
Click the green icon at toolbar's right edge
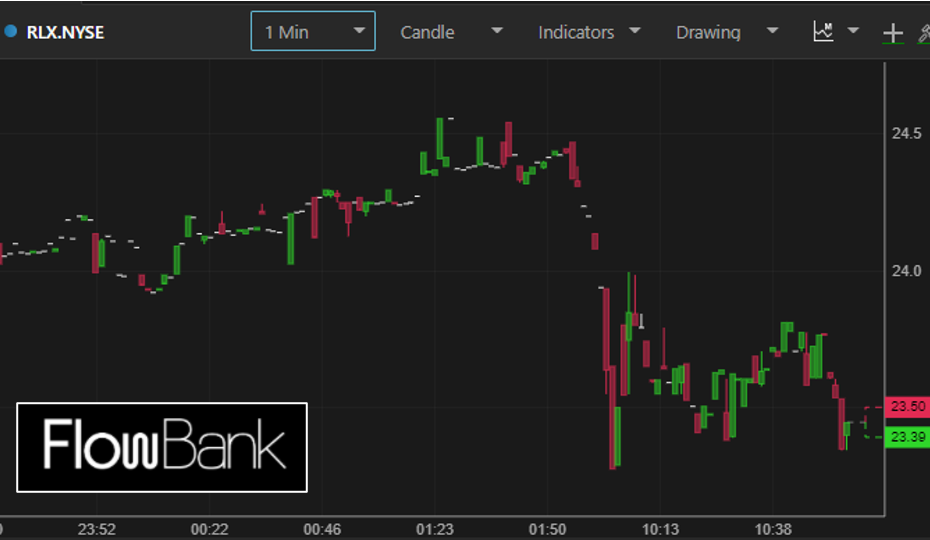click(x=923, y=33)
